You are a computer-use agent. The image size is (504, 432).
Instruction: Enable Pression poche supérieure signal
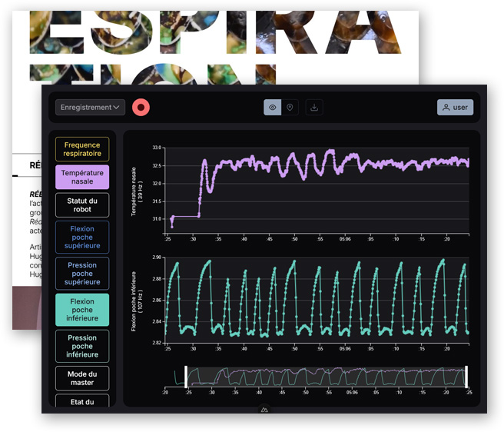click(x=82, y=274)
